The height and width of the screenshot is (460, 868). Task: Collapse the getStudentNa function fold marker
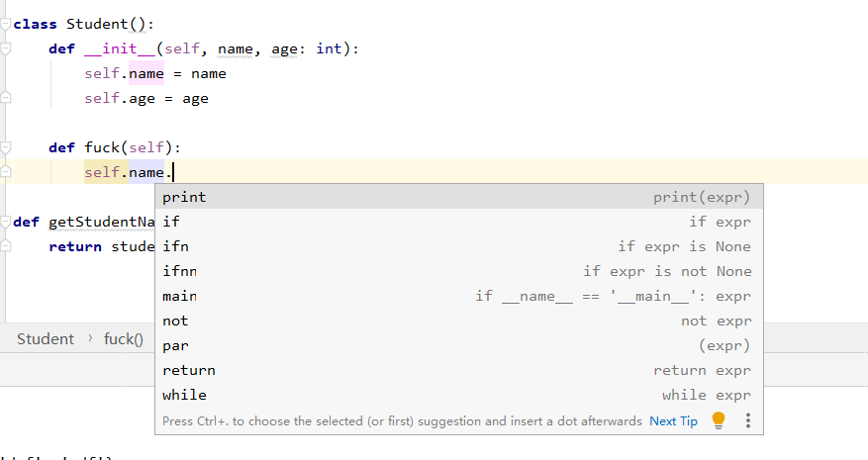pos(6,222)
